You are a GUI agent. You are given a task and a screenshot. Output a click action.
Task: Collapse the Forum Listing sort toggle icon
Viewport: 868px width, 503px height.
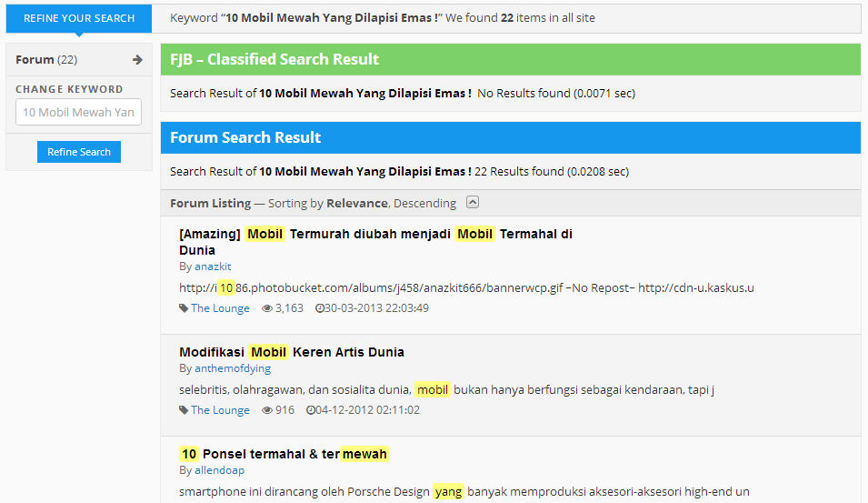click(473, 202)
